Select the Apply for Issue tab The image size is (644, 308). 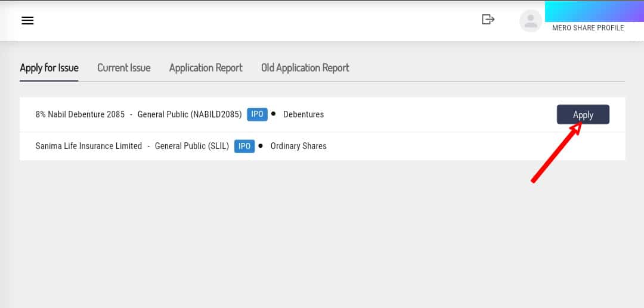(49, 68)
